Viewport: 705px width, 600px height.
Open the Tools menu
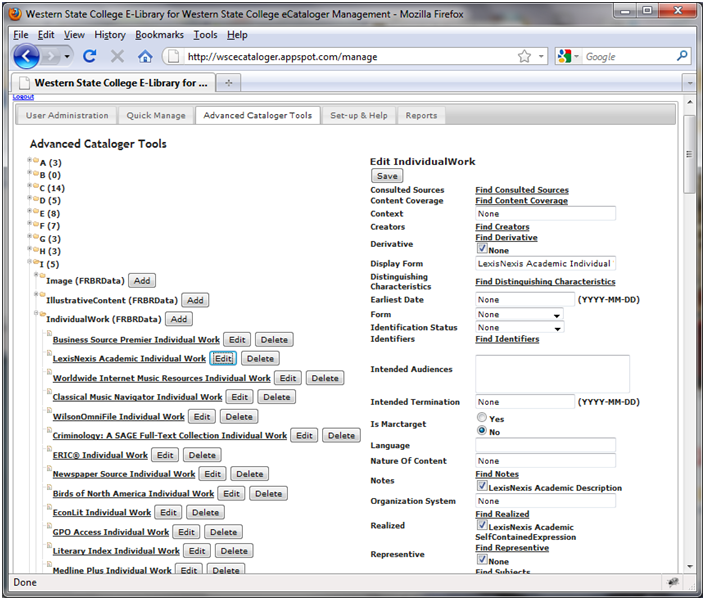point(205,35)
